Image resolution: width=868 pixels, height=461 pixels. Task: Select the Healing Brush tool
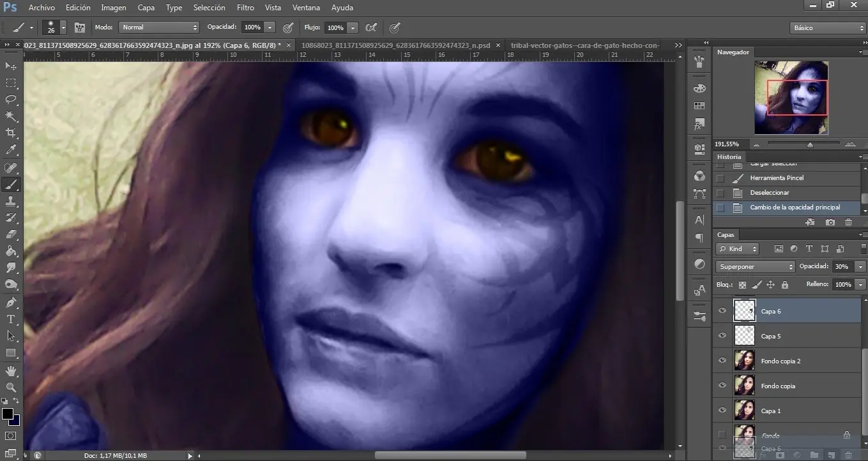[11, 168]
